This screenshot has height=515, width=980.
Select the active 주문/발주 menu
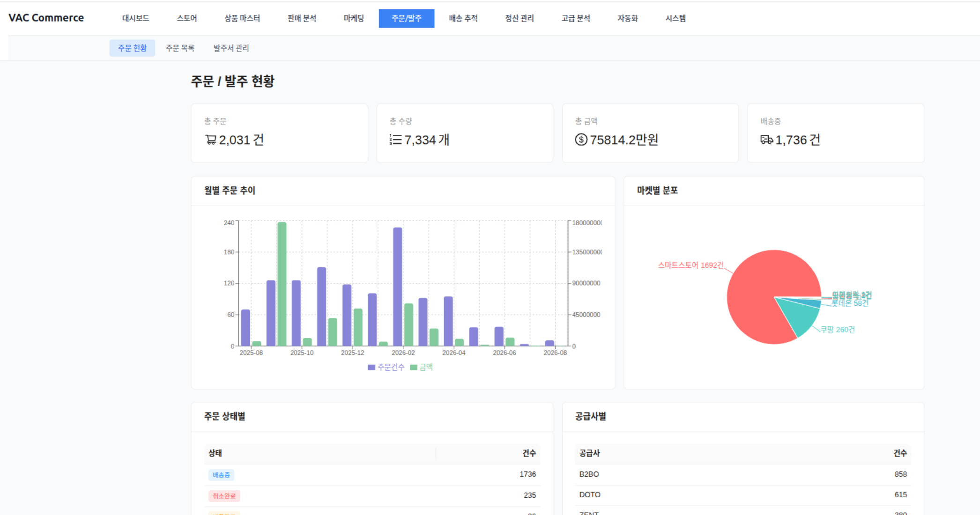(x=407, y=18)
